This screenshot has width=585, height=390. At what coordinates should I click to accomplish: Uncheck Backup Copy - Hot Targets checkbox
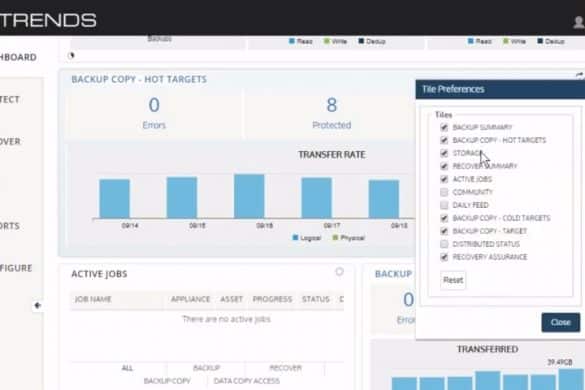click(444, 140)
